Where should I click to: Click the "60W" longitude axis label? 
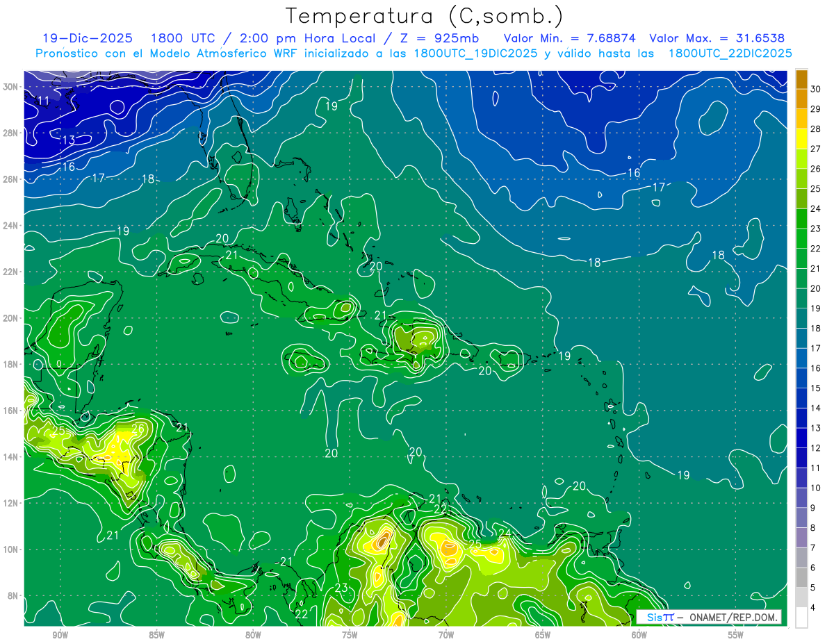click(x=639, y=635)
